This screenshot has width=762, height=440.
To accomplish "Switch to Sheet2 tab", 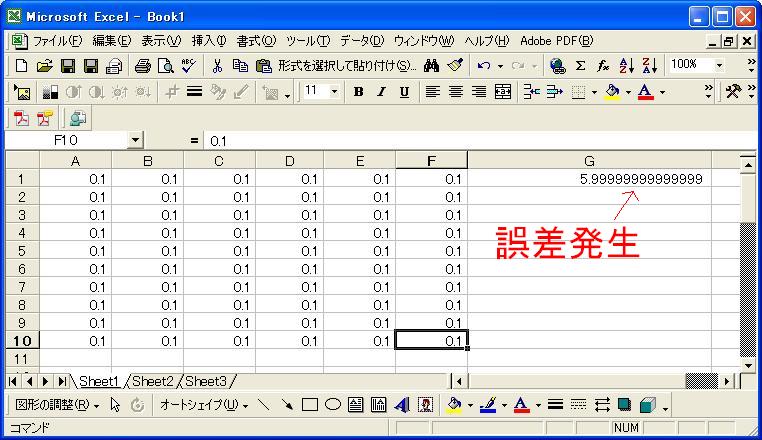I will [152, 381].
